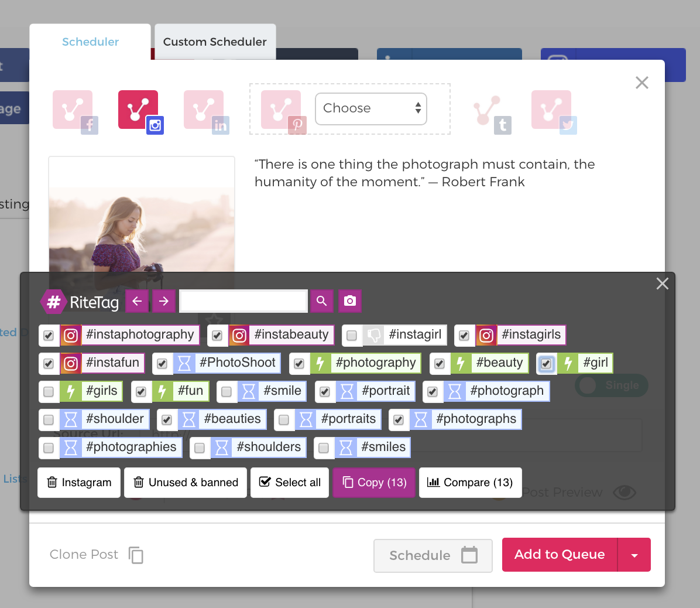Viewport: 700px width, 608px height.
Task: Select the Pinterest share profile icon
Action: 283,112
